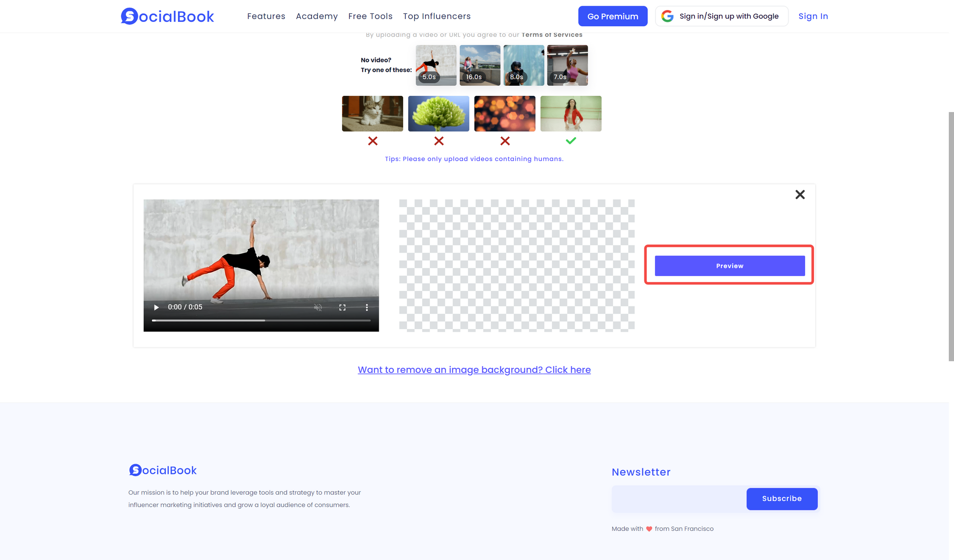This screenshot has height=560, width=954.
Task: Unmute the video player
Action: pyautogui.click(x=318, y=307)
